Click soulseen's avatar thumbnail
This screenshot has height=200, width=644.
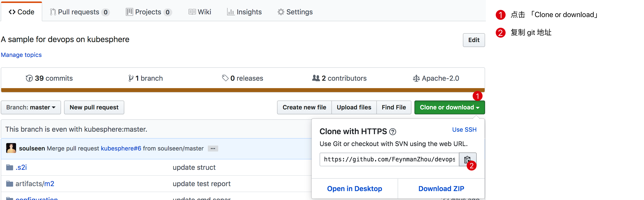click(x=11, y=148)
